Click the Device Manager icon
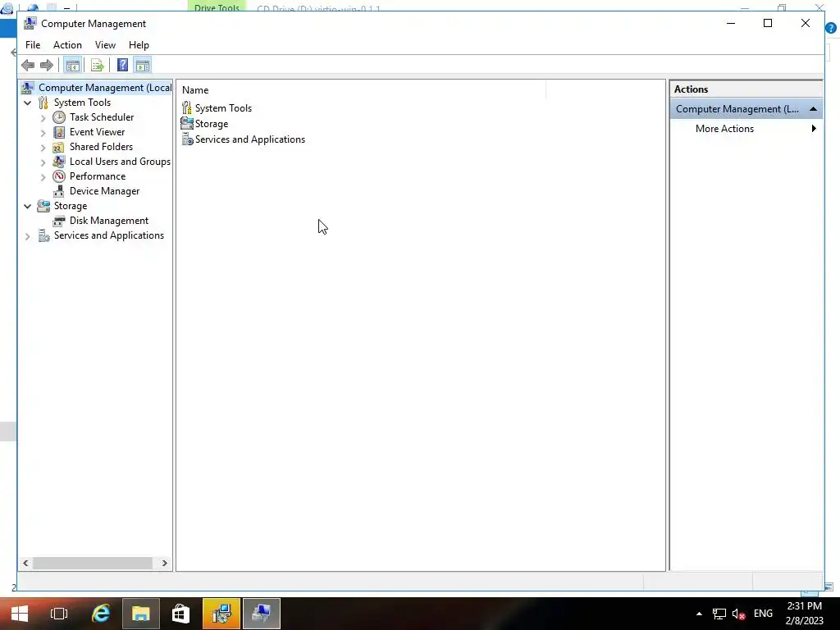The image size is (840, 630). click(59, 191)
